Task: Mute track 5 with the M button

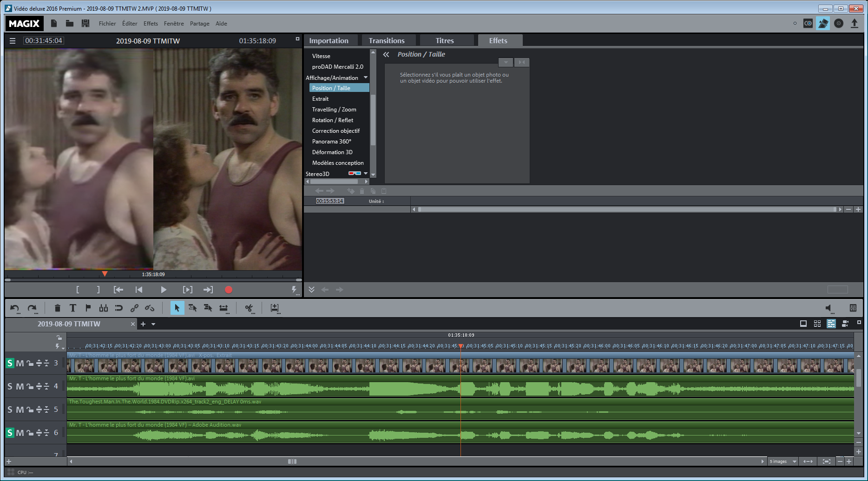Action: coord(20,409)
